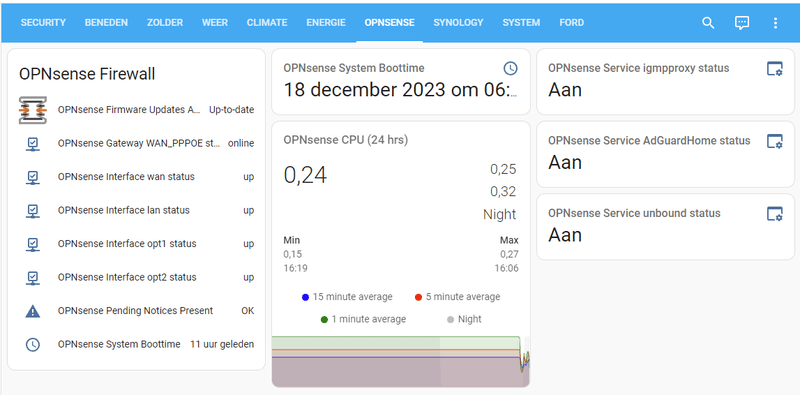
Task: Click 'Aan' state on AdGuardHome card
Action: [565, 163]
